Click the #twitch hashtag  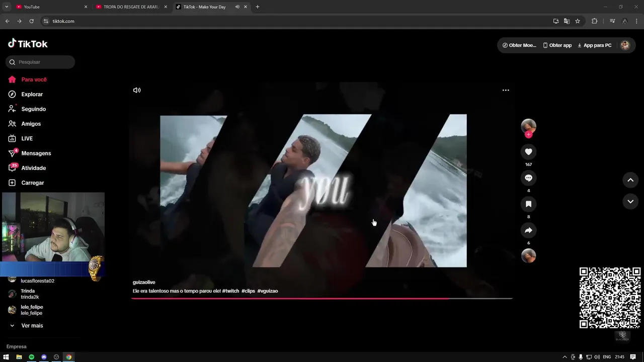(230, 291)
